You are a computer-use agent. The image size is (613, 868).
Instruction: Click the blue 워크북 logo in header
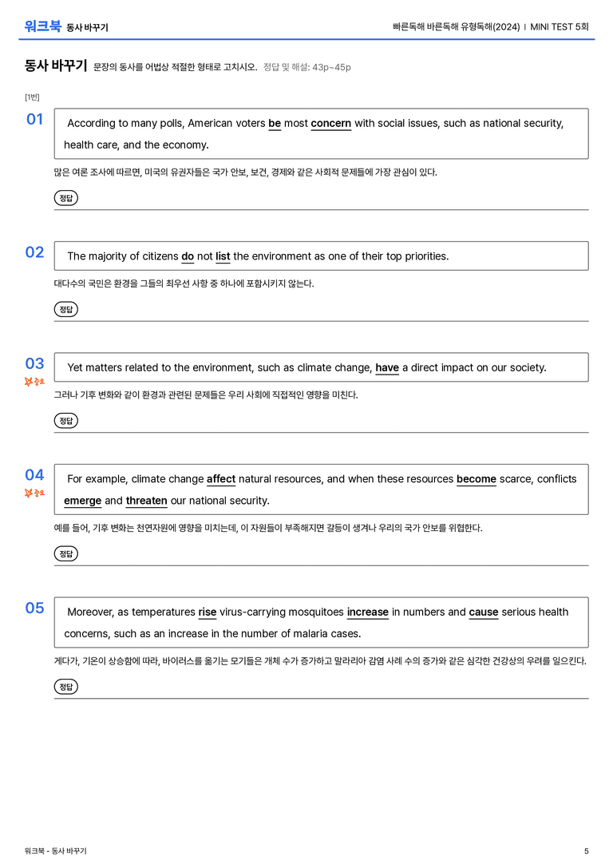pos(42,26)
